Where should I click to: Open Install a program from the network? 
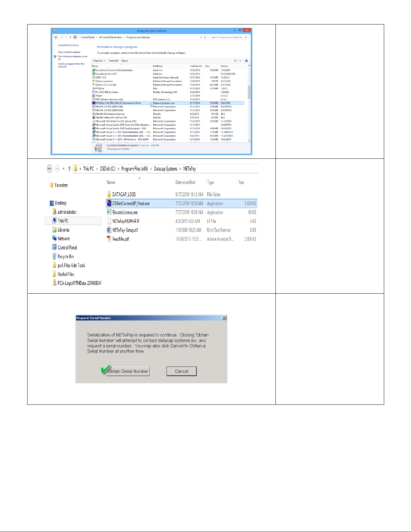71,65
